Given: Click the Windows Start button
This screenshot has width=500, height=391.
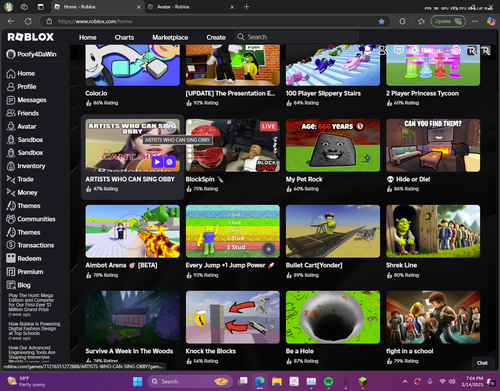Looking at the screenshot, I should (x=137, y=381).
